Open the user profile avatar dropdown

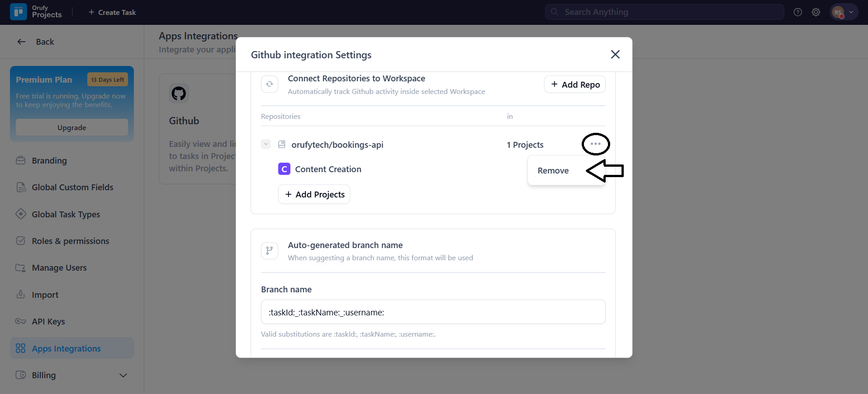[844, 12]
